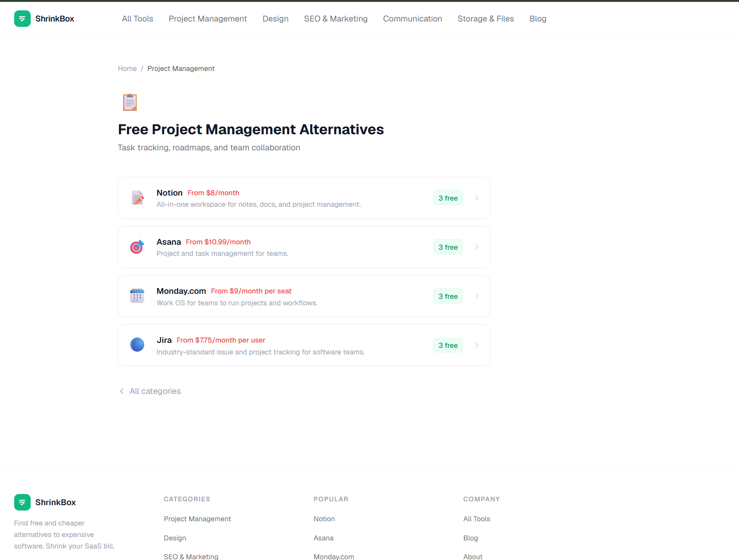The image size is (739, 560).
Task: Click the Asana target icon
Action: tap(137, 247)
